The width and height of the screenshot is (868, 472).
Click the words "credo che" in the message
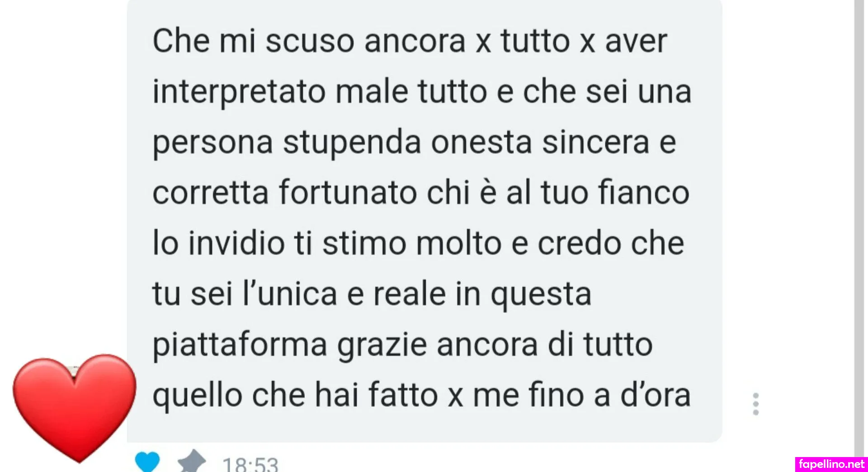coord(611,243)
